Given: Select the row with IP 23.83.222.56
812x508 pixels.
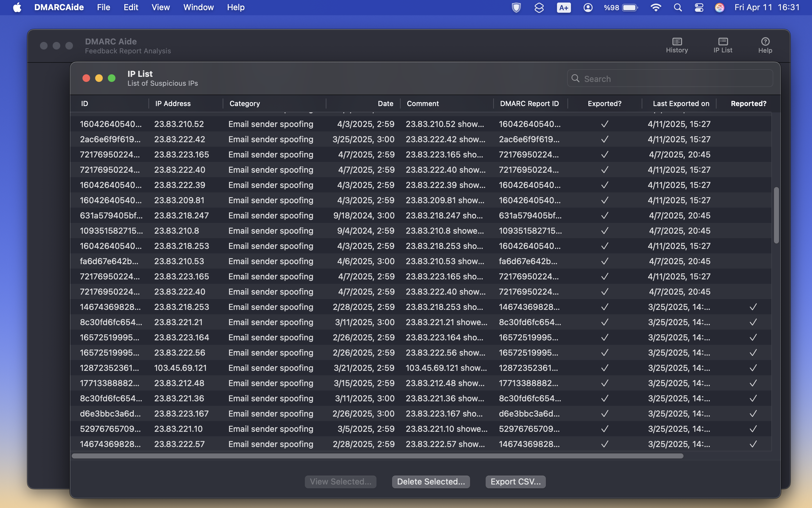Looking at the screenshot, I should 421,352.
